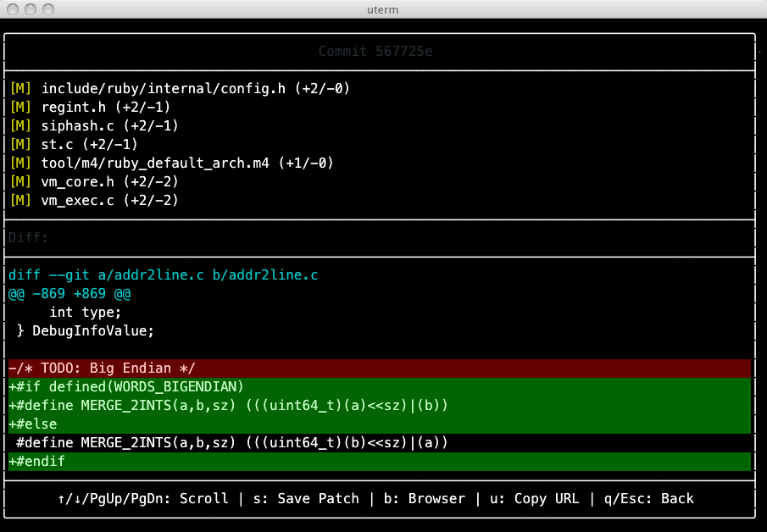Click the Commit 567725e header

click(375, 52)
